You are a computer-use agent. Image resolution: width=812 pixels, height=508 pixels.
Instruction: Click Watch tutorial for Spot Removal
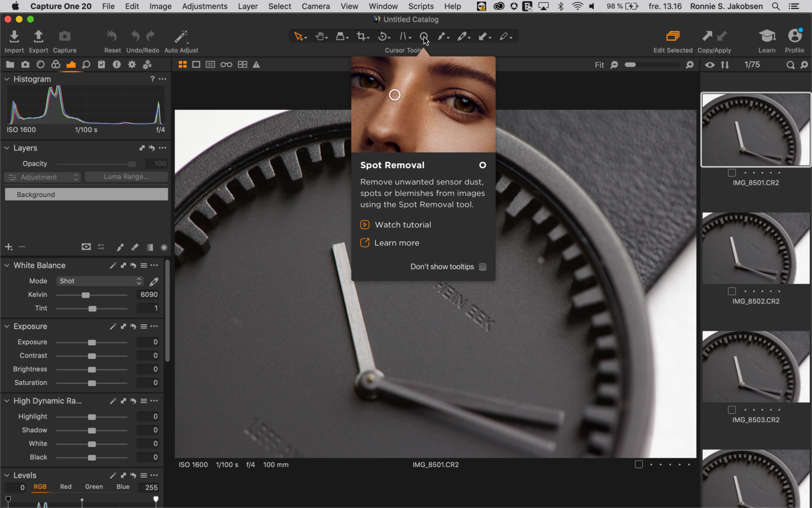[402, 224]
